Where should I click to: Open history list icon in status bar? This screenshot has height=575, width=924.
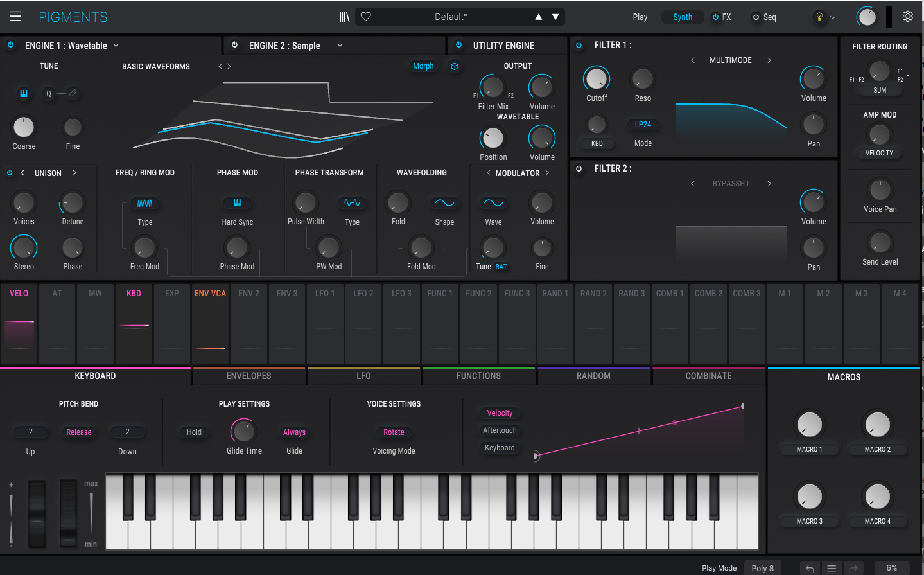(x=832, y=568)
